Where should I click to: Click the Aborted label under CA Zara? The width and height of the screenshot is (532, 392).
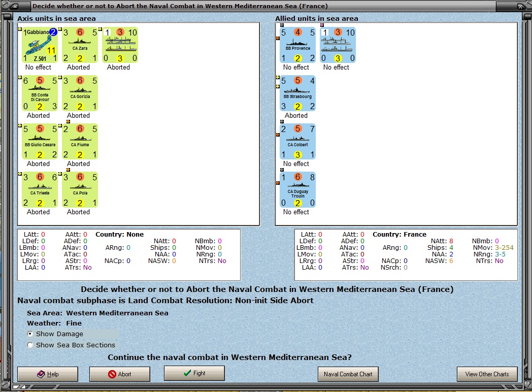point(78,67)
